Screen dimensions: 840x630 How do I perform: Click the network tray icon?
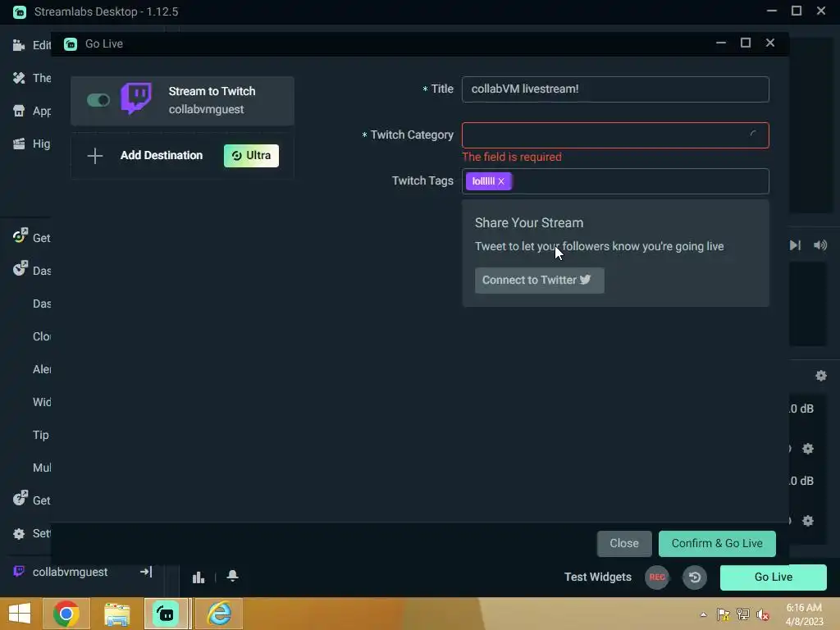[742, 614]
